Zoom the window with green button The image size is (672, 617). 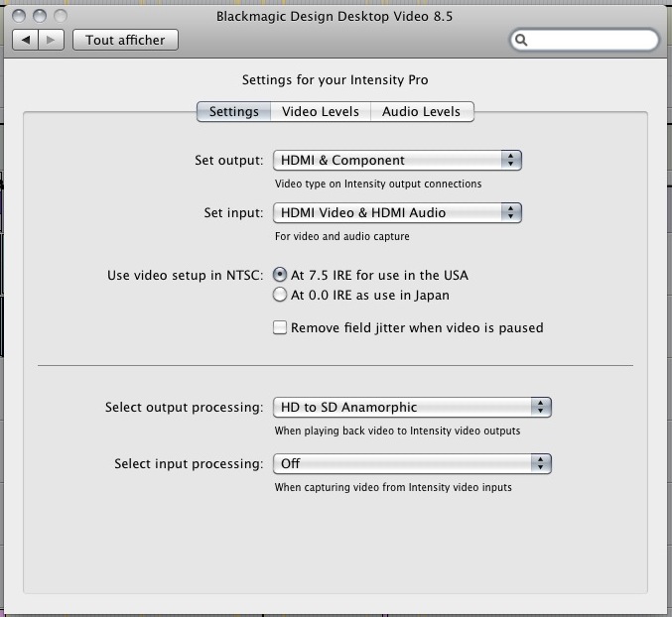point(60,17)
